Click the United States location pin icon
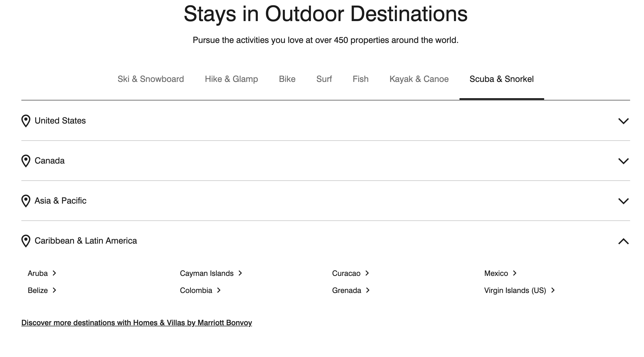This screenshot has width=644, height=357. (26, 121)
